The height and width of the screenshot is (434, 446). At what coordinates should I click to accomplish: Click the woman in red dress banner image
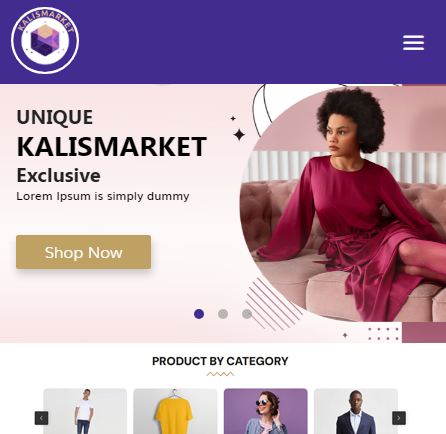(x=343, y=203)
